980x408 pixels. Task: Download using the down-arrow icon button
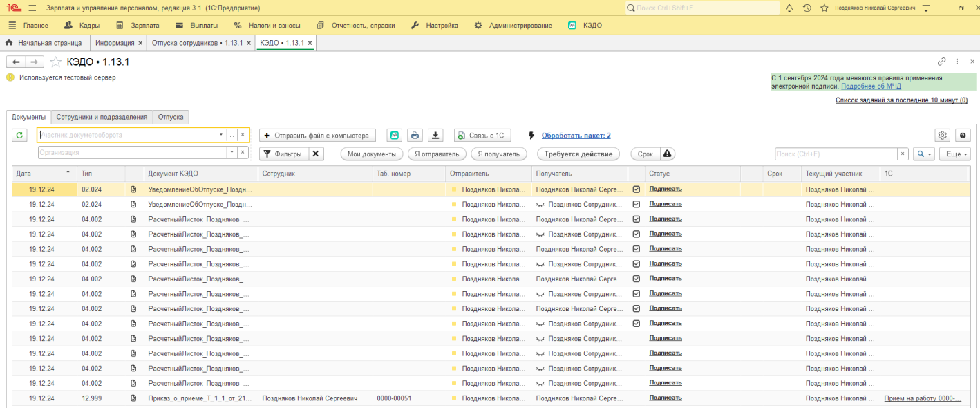point(435,136)
